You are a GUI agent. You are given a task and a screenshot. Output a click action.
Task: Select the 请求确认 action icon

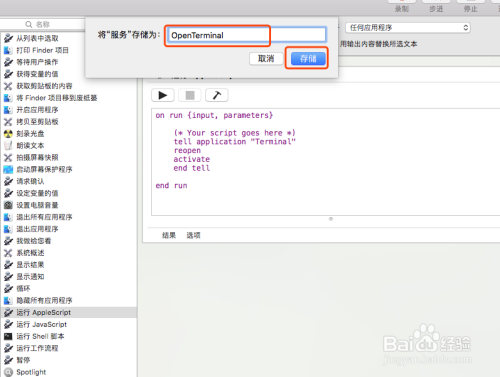tap(8, 181)
